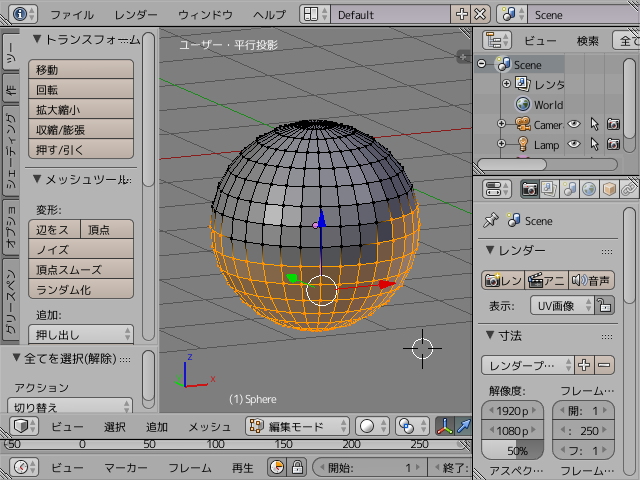Open the 押し出し dropdown
Viewport: 640px width, 480px height.
click(81, 335)
